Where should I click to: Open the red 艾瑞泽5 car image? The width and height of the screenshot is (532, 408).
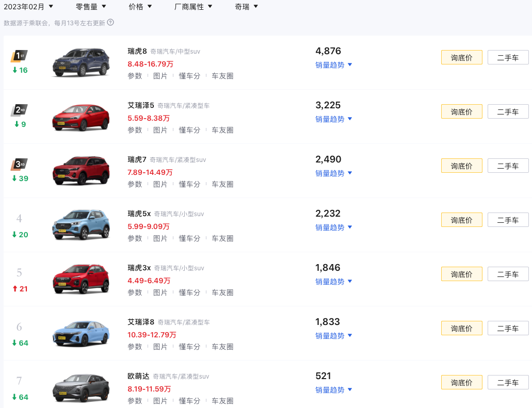pos(81,117)
